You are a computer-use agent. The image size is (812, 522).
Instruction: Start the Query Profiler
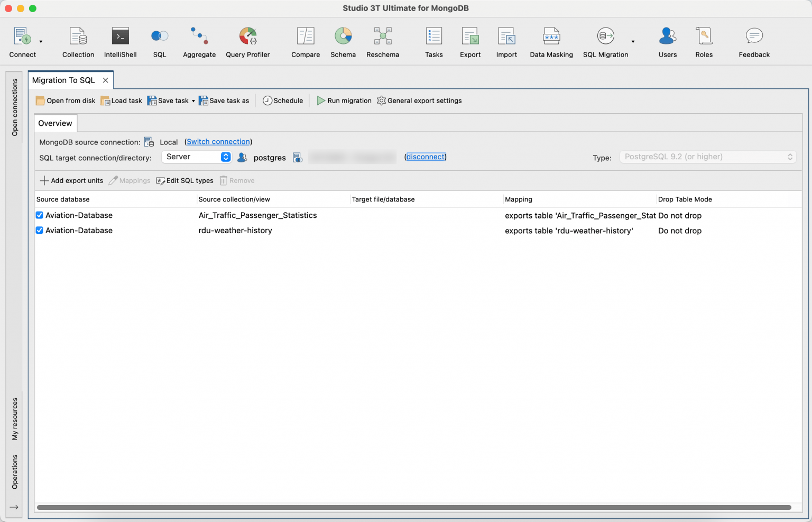247,41
